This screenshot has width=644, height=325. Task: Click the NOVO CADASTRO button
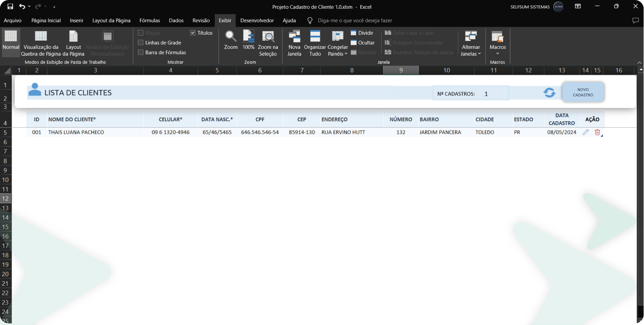point(583,92)
